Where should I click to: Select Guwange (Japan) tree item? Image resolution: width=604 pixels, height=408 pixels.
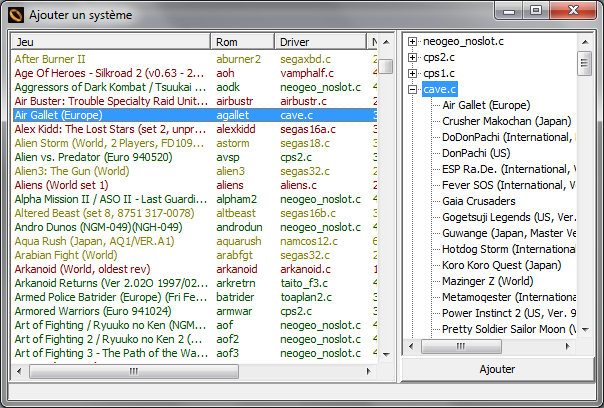(508, 233)
